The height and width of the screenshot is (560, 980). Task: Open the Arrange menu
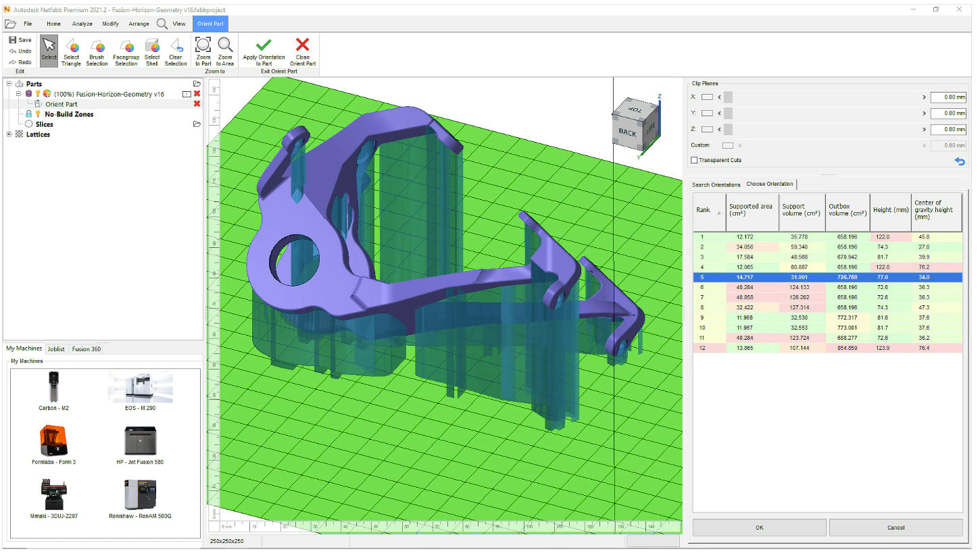point(138,23)
